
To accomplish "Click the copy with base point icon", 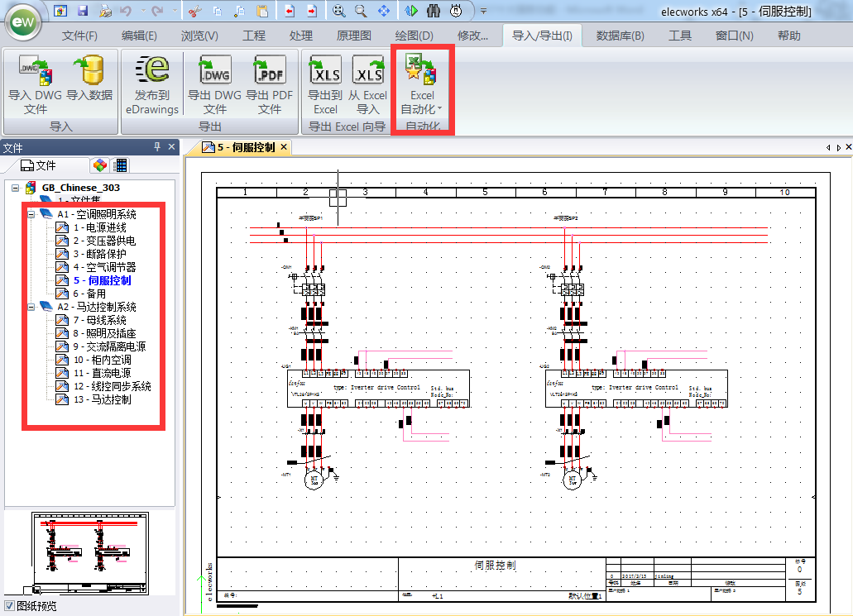I will pos(239,10).
